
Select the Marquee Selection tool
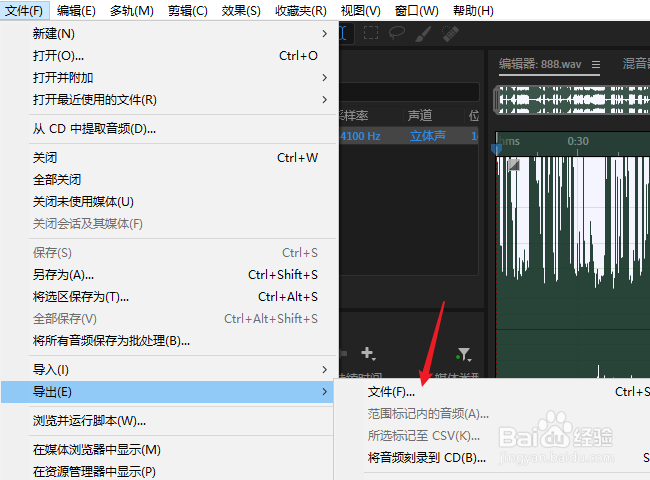[371, 33]
